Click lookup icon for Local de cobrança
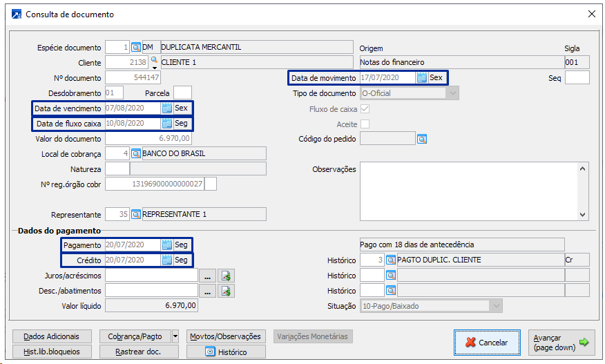The image size is (605, 364). (x=136, y=153)
